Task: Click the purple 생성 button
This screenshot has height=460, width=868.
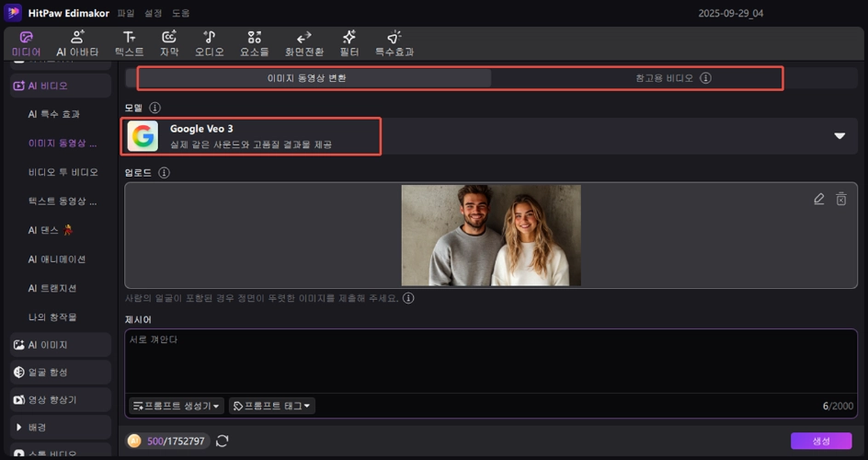Action: pos(820,441)
